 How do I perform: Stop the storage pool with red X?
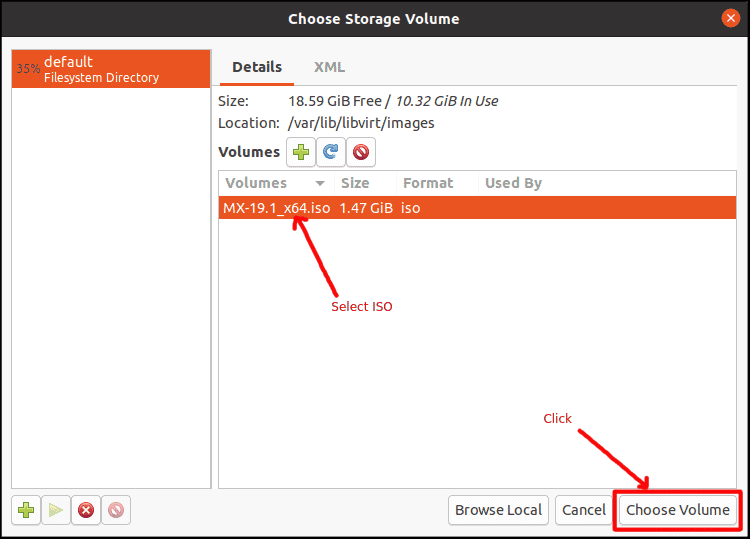86,510
